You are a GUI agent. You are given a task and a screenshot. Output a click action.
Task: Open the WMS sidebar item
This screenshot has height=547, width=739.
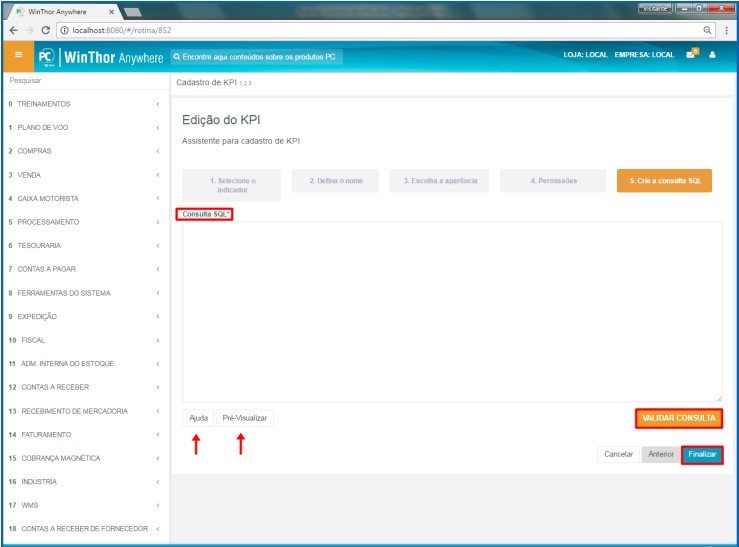point(85,506)
